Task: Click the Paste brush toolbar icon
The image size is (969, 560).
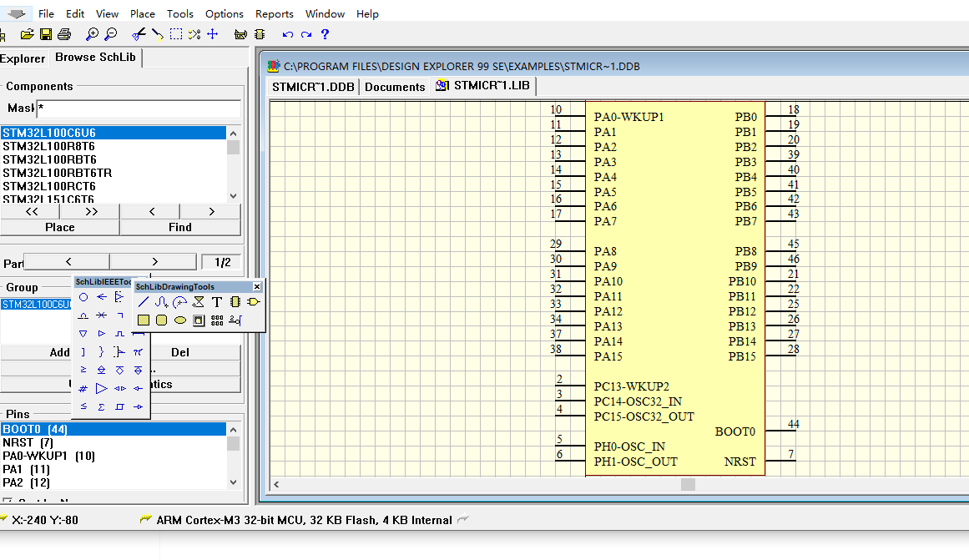Action: coord(158,34)
